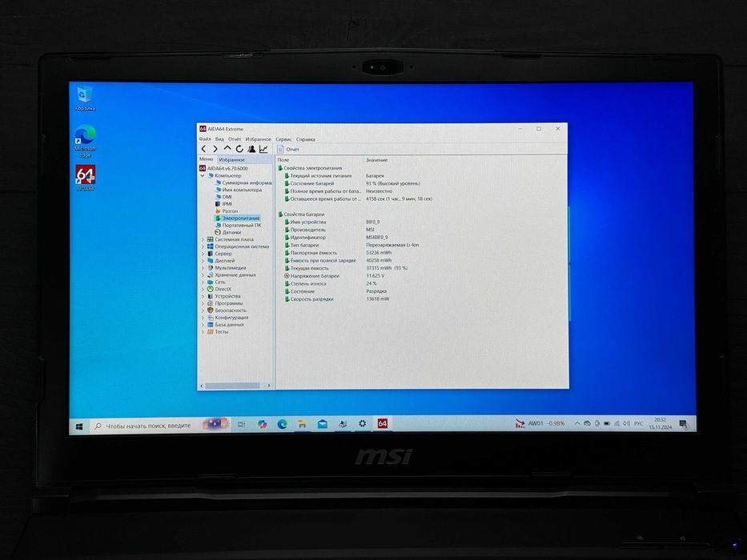Image resolution: width=747 pixels, height=560 pixels.
Task: Open the Вид menu
Action: [219, 139]
